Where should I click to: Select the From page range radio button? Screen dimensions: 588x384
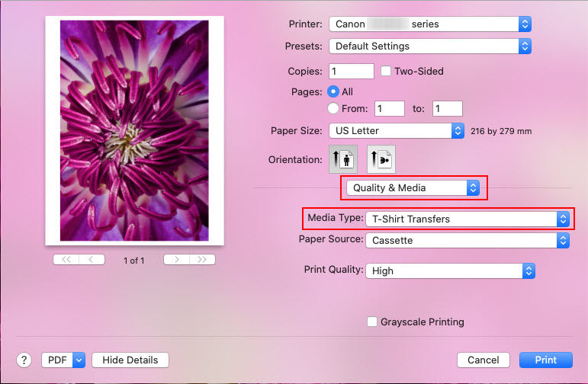click(333, 108)
